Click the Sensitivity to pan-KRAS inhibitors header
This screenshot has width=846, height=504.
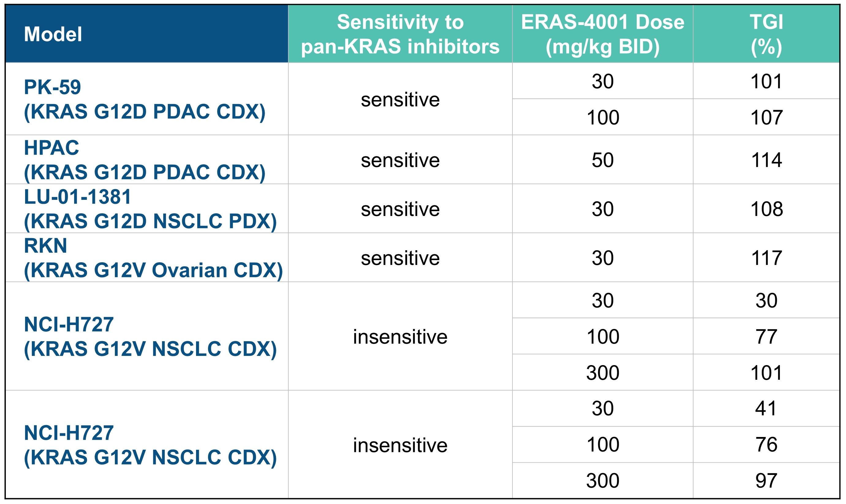pyautogui.click(x=400, y=34)
